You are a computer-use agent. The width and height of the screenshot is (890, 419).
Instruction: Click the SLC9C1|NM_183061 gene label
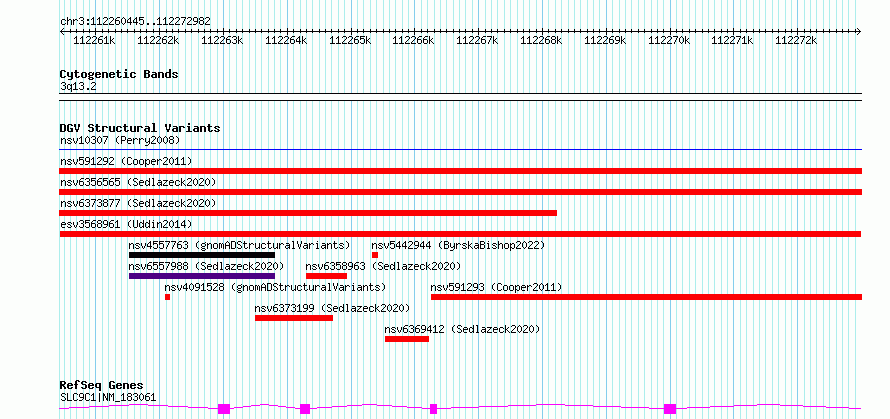click(x=108, y=397)
